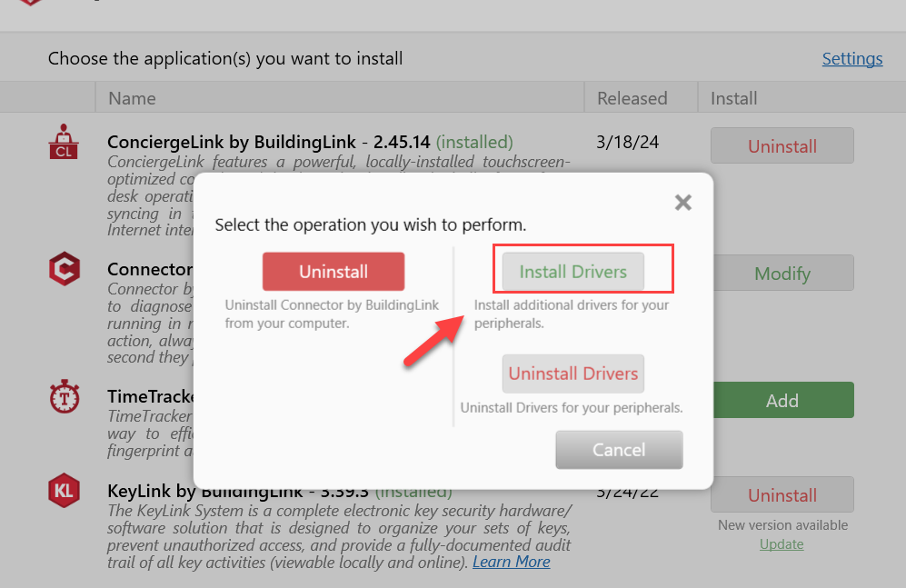The image size is (906, 588).
Task: Click Install Drivers button
Action: (572, 272)
